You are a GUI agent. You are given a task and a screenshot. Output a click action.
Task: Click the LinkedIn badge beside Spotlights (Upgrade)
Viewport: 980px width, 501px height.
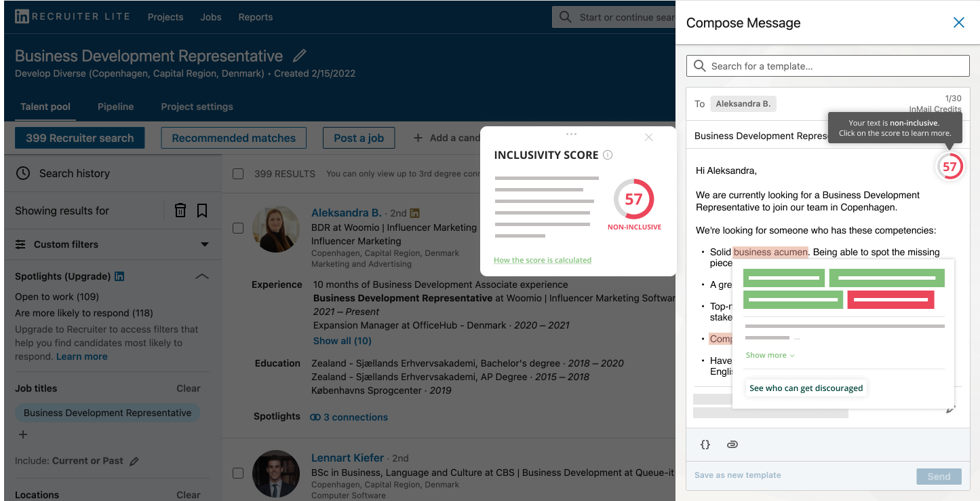pos(119,276)
